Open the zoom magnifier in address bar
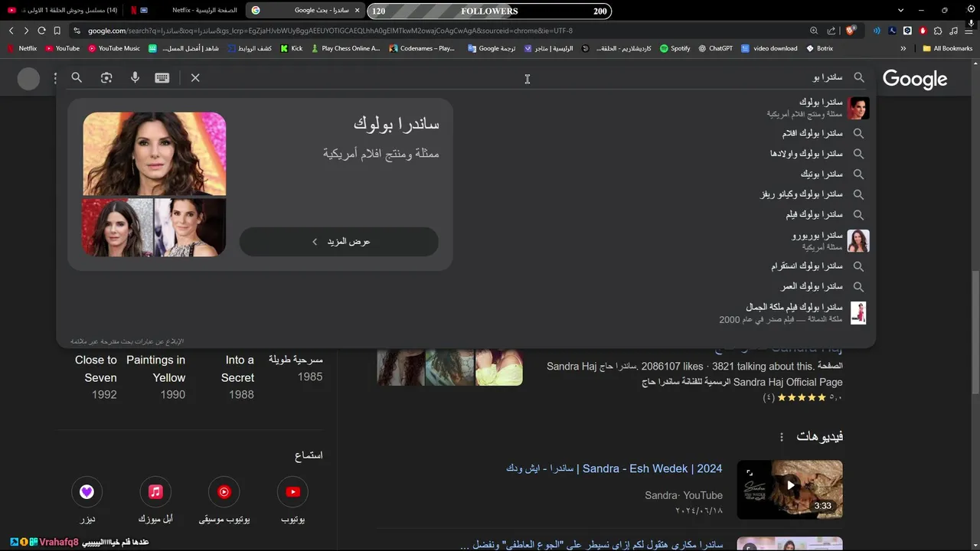Image resolution: width=980 pixels, height=551 pixels. [x=814, y=31]
